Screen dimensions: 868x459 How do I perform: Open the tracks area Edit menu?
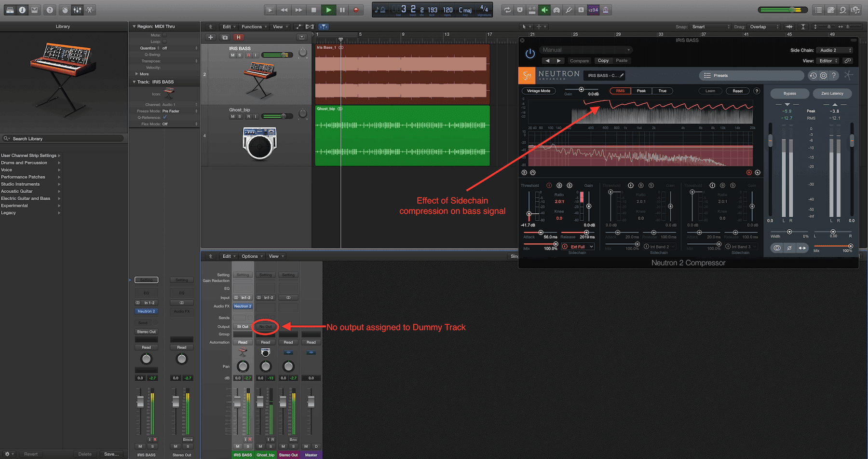(x=229, y=27)
